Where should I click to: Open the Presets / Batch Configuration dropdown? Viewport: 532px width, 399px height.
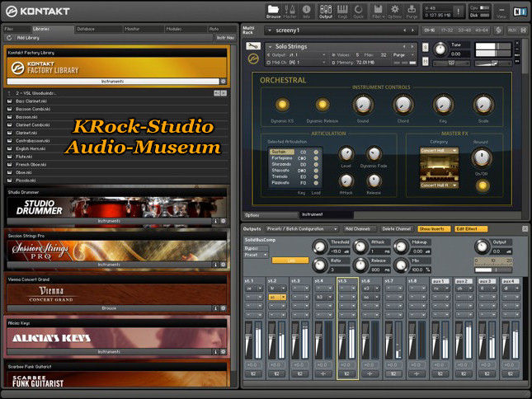[302, 229]
